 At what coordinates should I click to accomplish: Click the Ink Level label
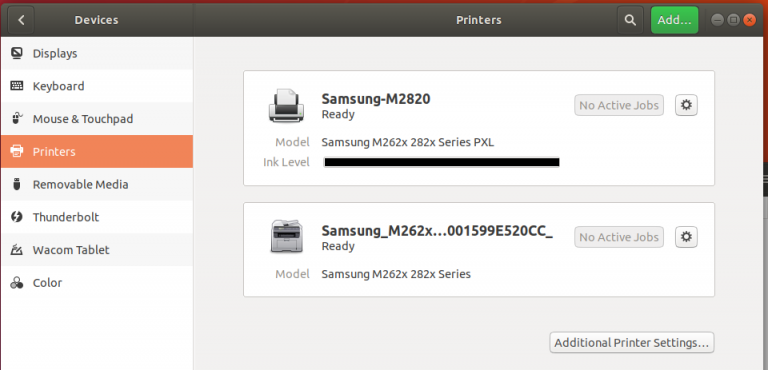click(287, 162)
